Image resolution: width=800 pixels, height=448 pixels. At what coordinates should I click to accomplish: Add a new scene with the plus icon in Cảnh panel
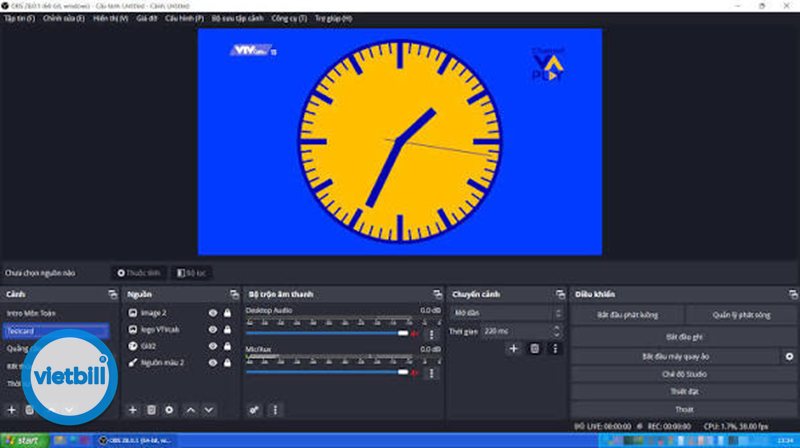(x=11, y=410)
